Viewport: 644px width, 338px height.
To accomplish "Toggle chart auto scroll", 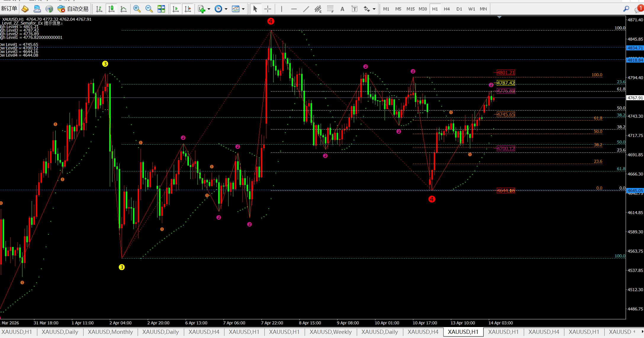I will [x=175, y=9].
